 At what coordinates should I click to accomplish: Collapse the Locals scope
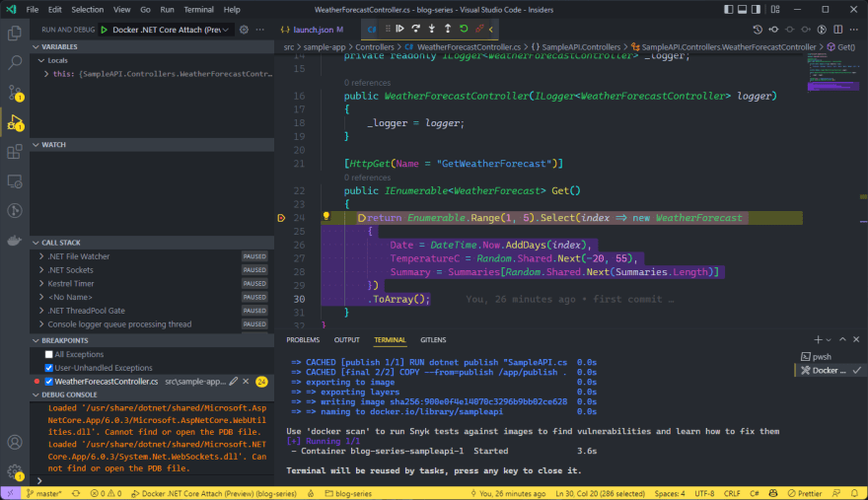[41, 60]
